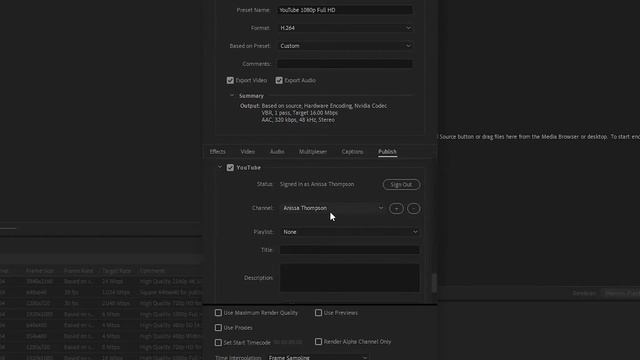Collapse the Summary section
Screen dimensions: 640x360
pos(232,96)
